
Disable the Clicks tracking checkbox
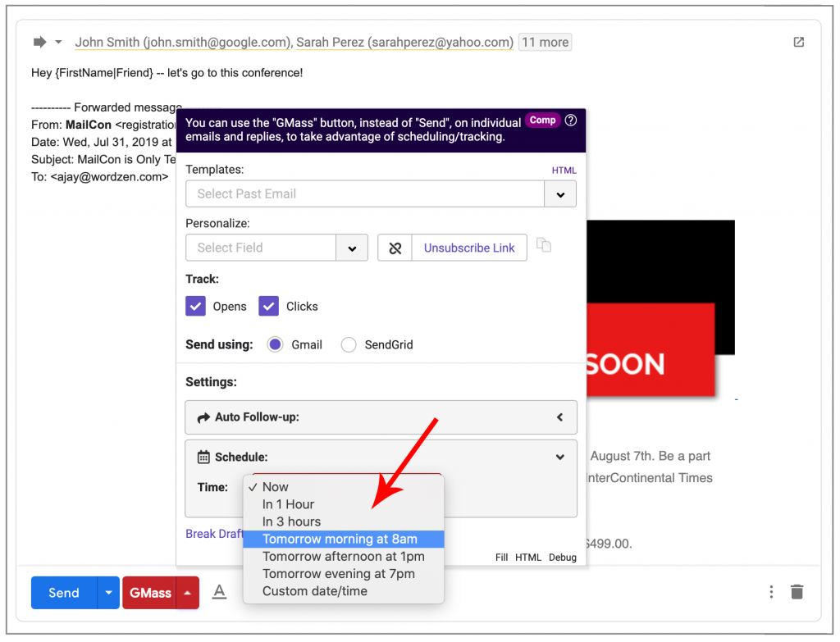[x=269, y=306]
